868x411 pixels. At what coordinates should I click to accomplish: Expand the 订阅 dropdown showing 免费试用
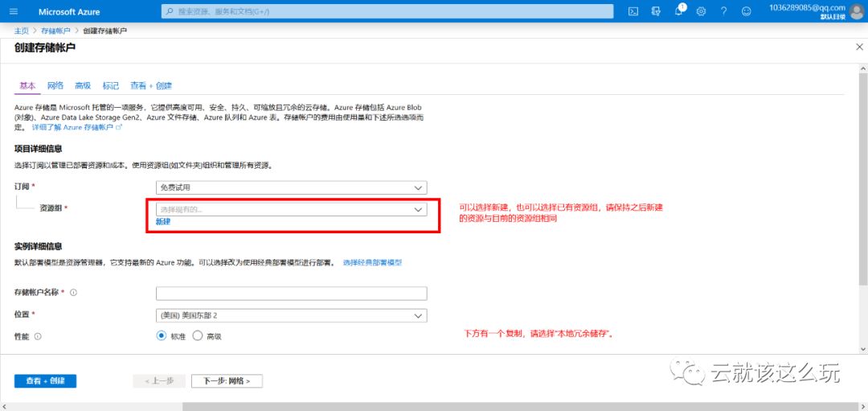pos(292,187)
